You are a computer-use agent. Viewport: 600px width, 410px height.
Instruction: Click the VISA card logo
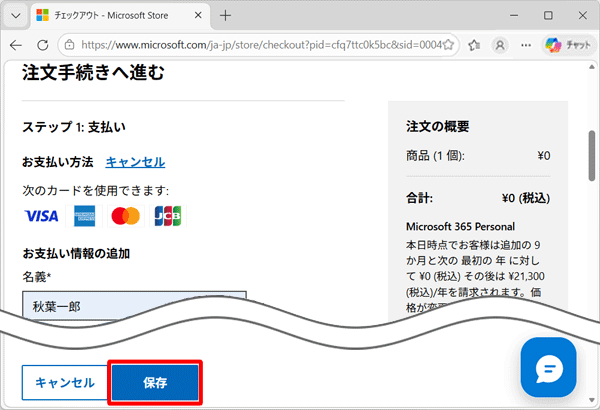41,216
